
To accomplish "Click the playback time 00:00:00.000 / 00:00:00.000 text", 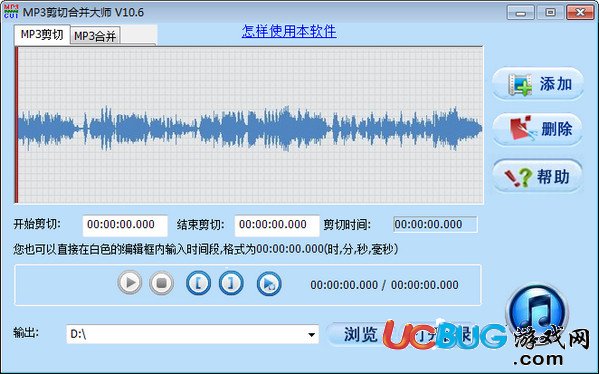I will pyautogui.click(x=384, y=285).
